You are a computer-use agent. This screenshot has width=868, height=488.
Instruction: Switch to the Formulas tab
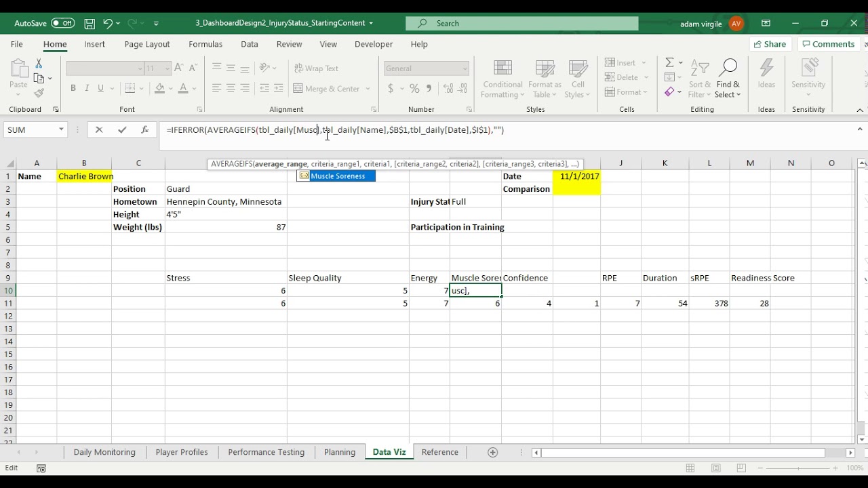click(205, 44)
